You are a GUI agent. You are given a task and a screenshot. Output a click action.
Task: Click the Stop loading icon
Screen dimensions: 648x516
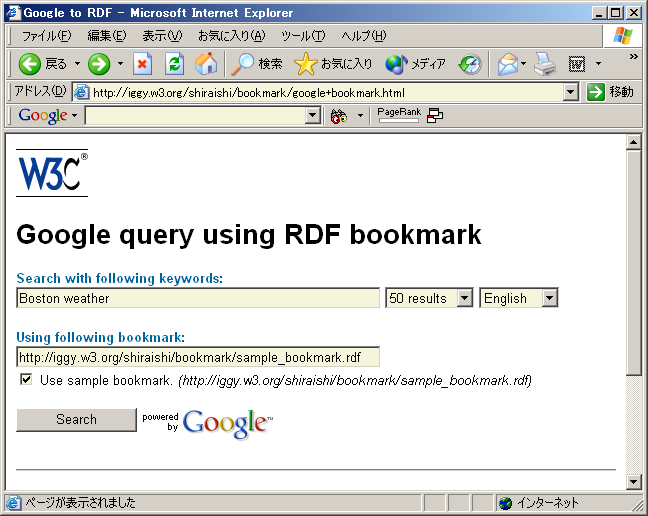pyautogui.click(x=142, y=64)
